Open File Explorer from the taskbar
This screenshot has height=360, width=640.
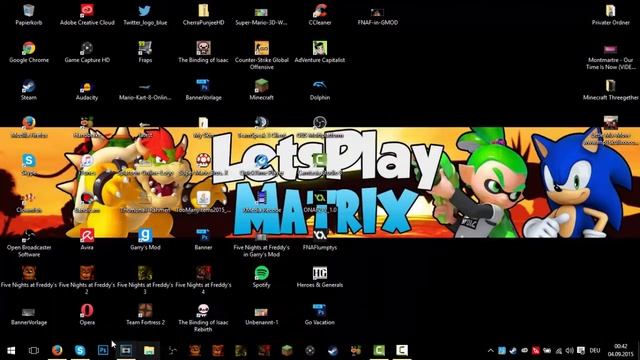click(149, 350)
